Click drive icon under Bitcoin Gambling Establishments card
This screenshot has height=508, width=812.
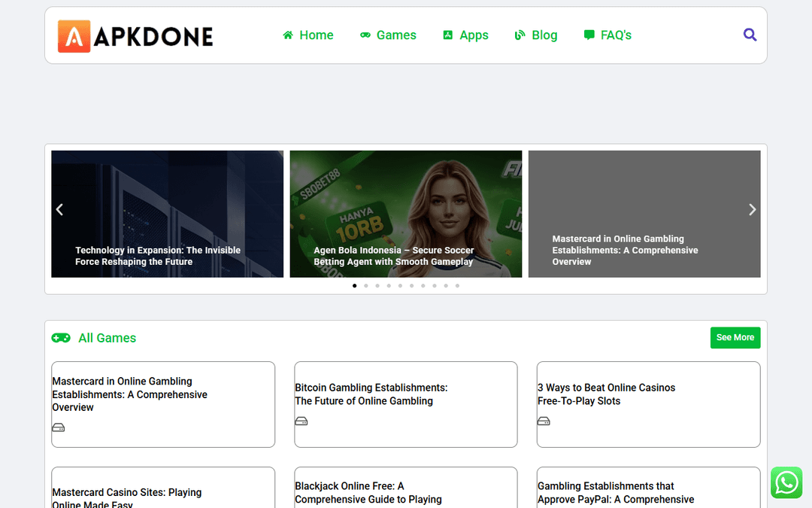(x=301, y=421)
